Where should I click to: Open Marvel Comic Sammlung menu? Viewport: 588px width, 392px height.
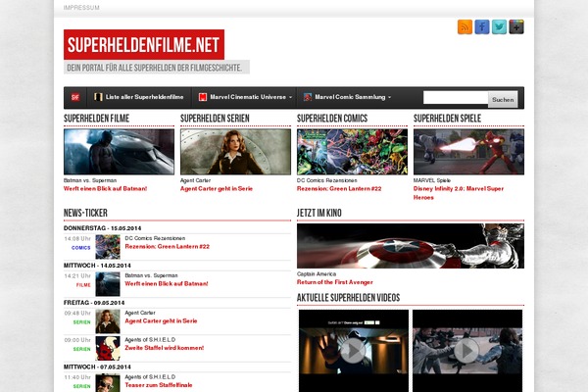350,97
